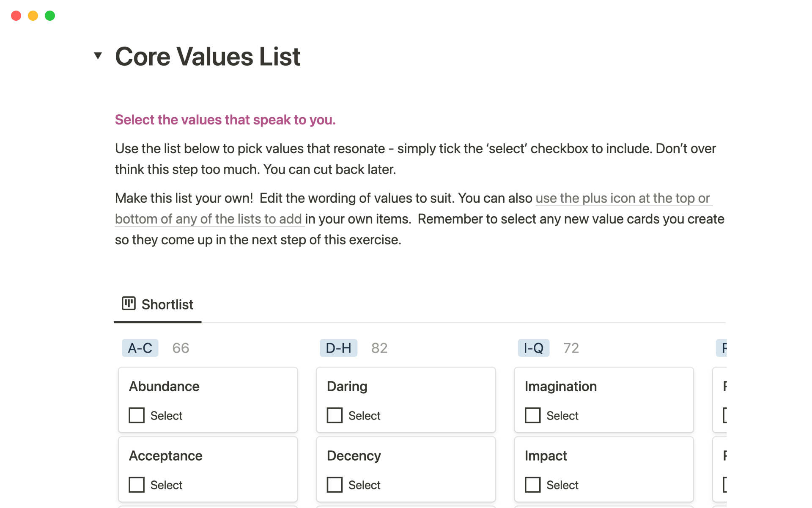Check the Select box on Daring card
Viewport: 812px width, 508px height.
tap(335, 415)
